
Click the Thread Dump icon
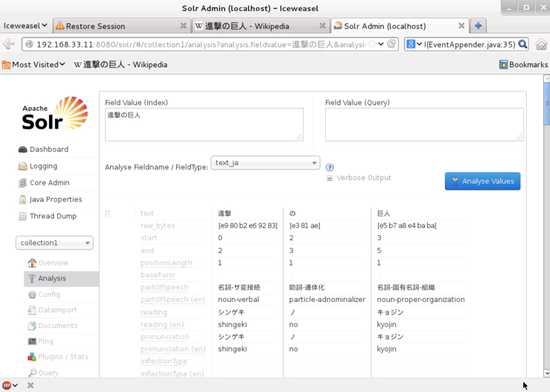coord(23,216)
